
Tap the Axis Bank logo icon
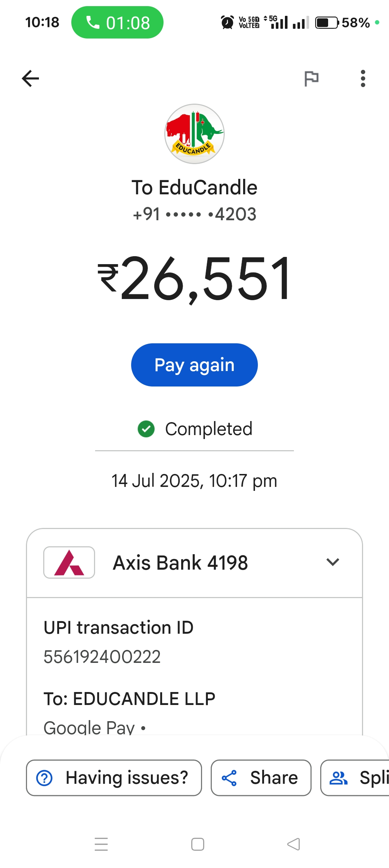69,562
